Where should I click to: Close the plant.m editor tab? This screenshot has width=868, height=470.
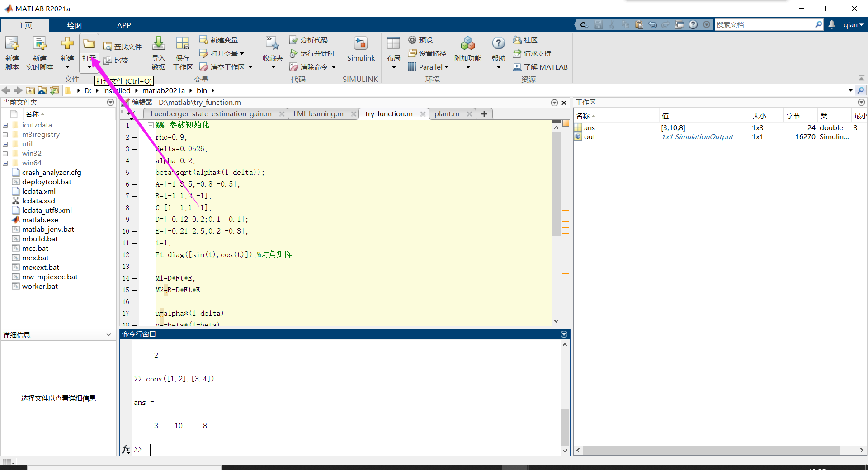pyautogui.click(x=469, y=114)
